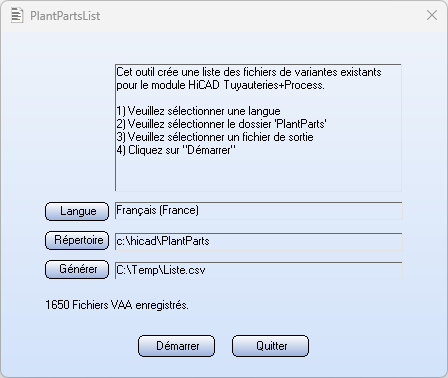Click the C:\Temp\Liste.csv output file field
This screenshot has width=448, height=378.
pyautogui.click(x=259, y=270)
